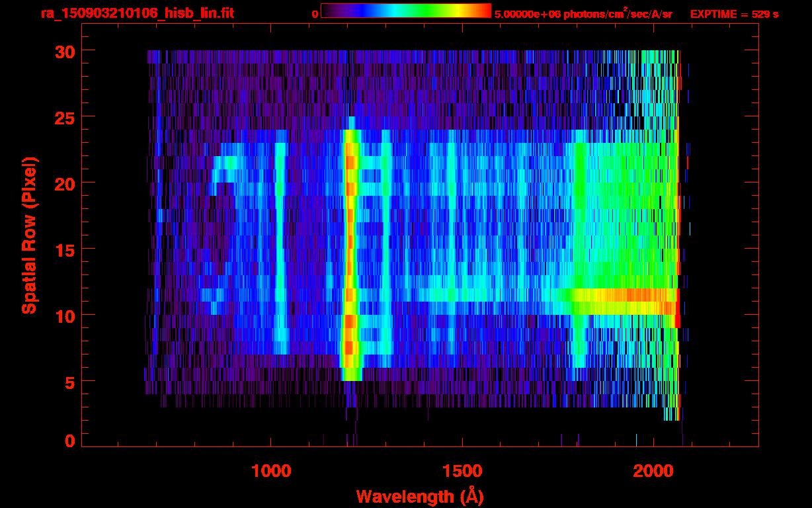Click the 5.00000e+06 photons colorbar maximum label
812x508 pixels.
[x=583, y=14]
